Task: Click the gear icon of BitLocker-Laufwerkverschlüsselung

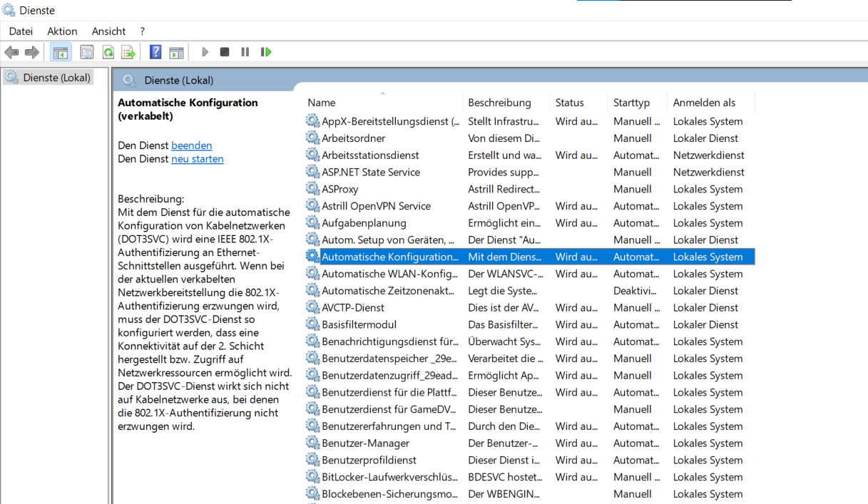Action: click(312, 477)
